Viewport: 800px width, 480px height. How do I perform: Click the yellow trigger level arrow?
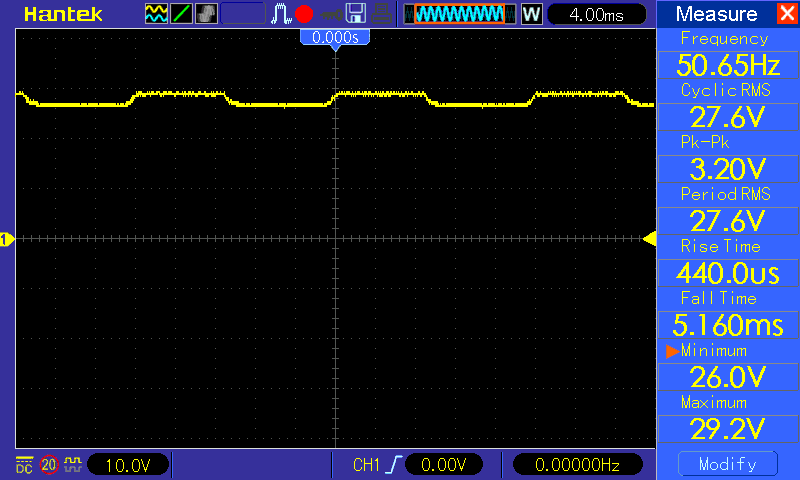pos(649,239)
